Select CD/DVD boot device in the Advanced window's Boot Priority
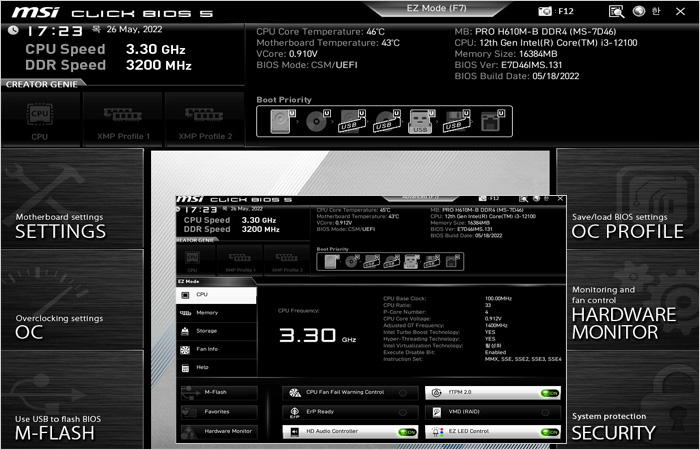The height and width of the screenshot is (450, 700). (x=317, y=121)
